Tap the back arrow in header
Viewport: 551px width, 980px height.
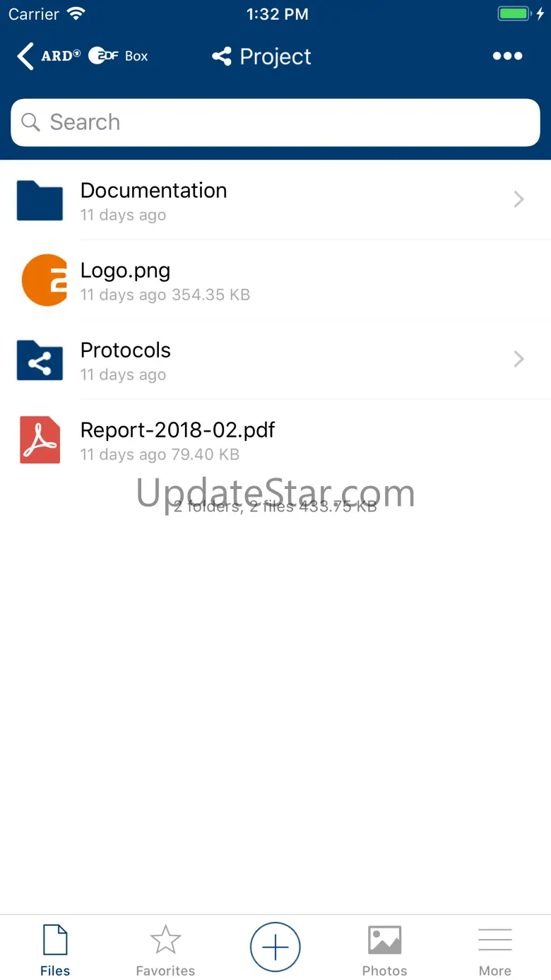tap(25, 57)
